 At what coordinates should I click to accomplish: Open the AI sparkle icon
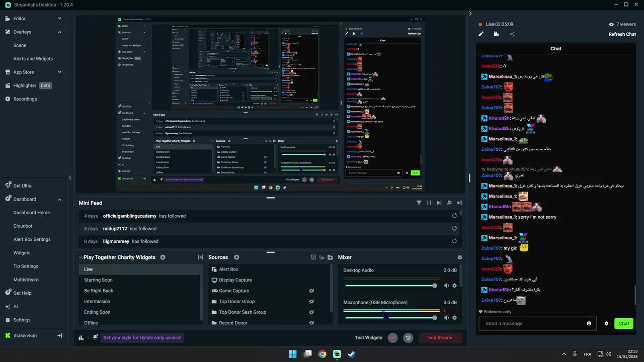8,307
